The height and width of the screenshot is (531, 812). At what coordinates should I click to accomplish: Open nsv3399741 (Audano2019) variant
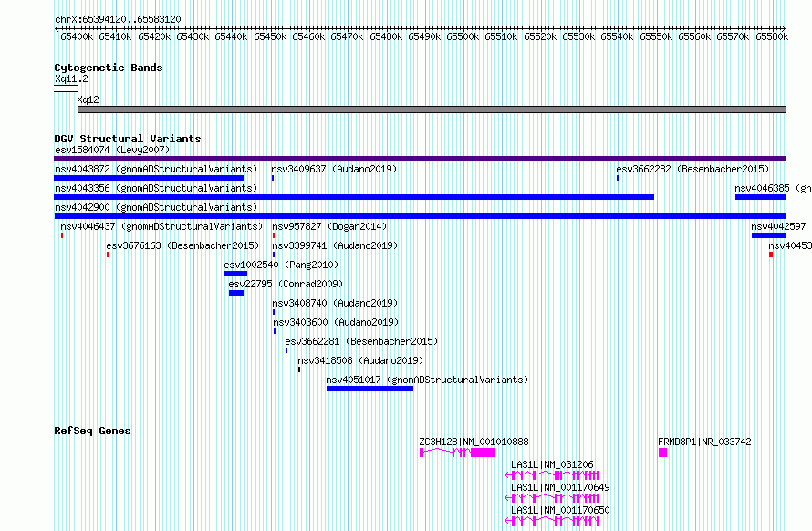coord(335,246)
